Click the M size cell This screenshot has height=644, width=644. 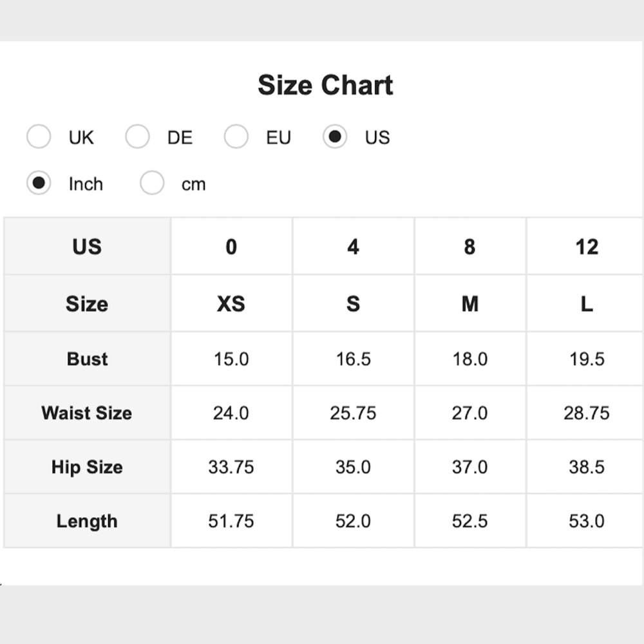click(470, 304)
